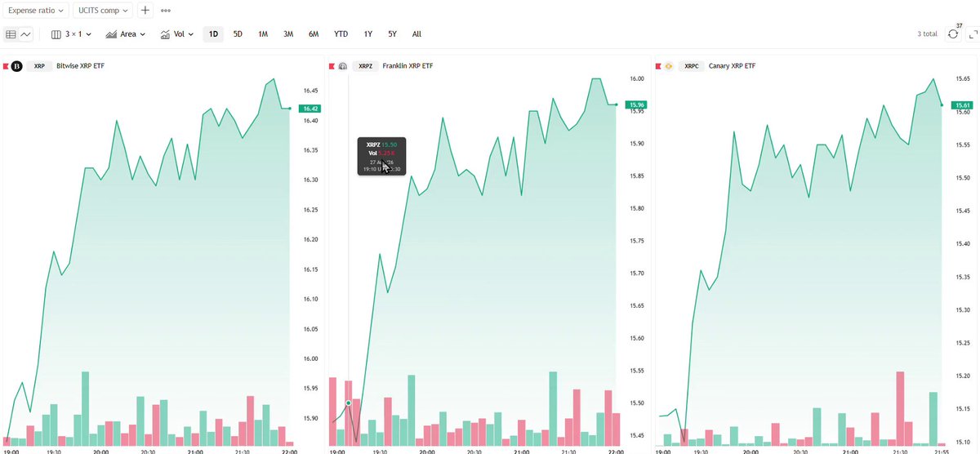Click the 15.50 axis label on Franklin chart
The width and height of the screenshot is (980, 454).
[637, 403]
